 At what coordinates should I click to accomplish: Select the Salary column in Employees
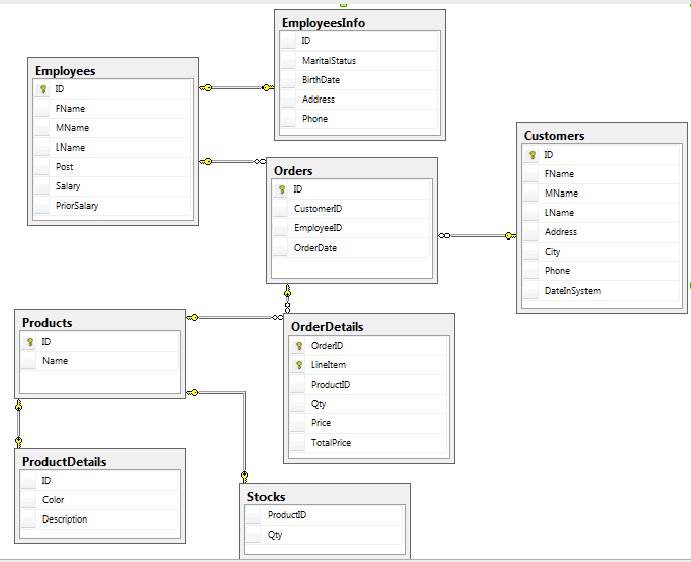tap(112, 186)
